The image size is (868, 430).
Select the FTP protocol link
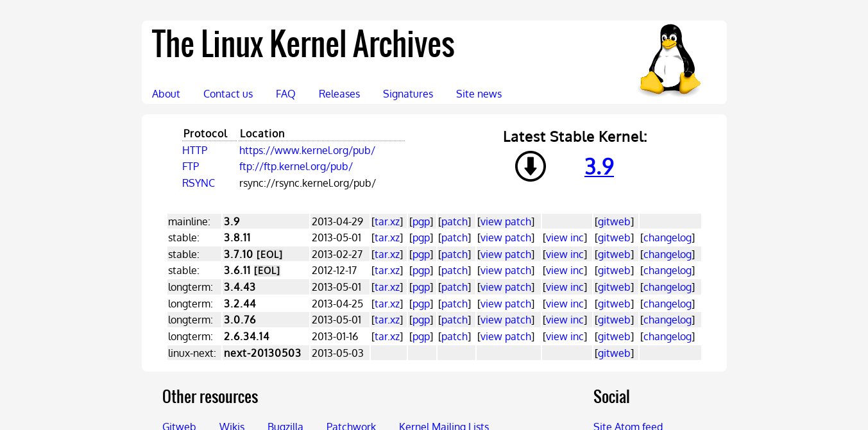coord(191,166)
